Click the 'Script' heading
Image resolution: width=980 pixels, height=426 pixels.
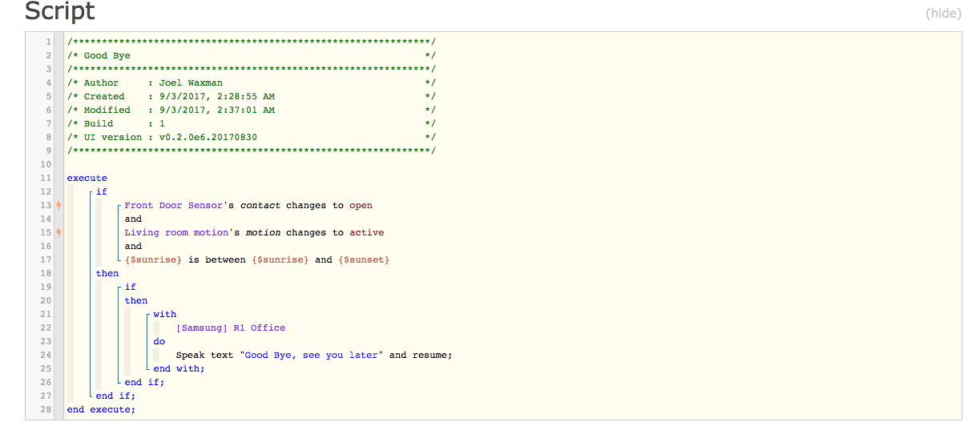click(60, 11)
